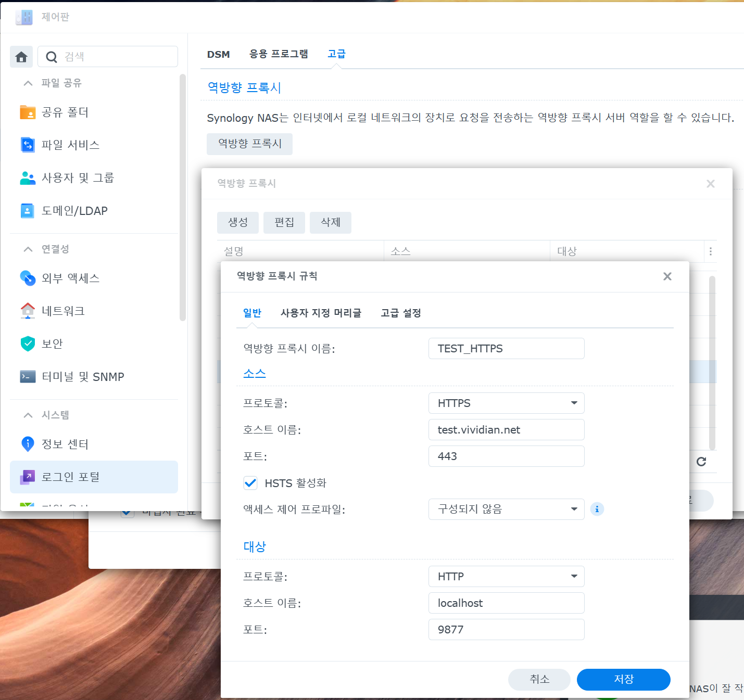Open 공유 폴더 (Shared Folder) in the sidebar
744x700 pixels.
point(65,112)
